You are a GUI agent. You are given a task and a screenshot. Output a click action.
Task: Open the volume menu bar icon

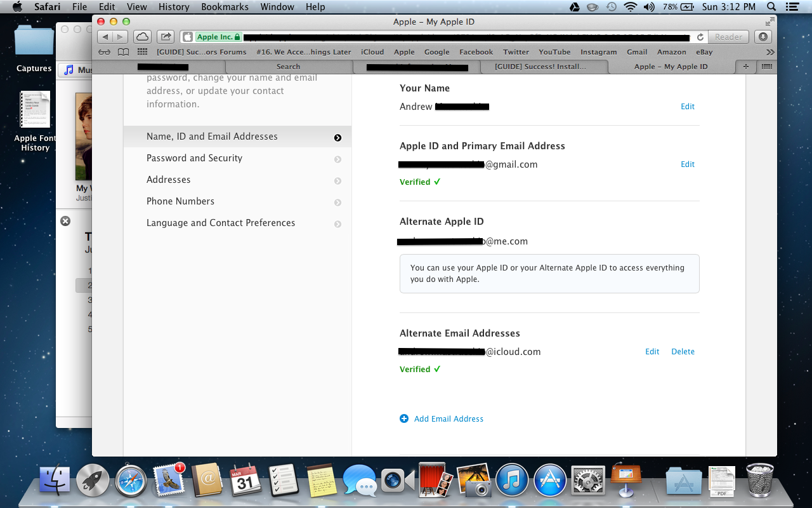tap(649, 7)
